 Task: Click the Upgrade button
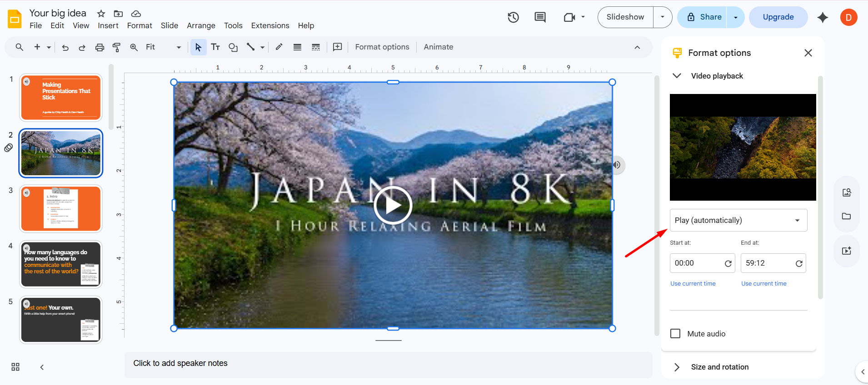[x=778, y=17]
